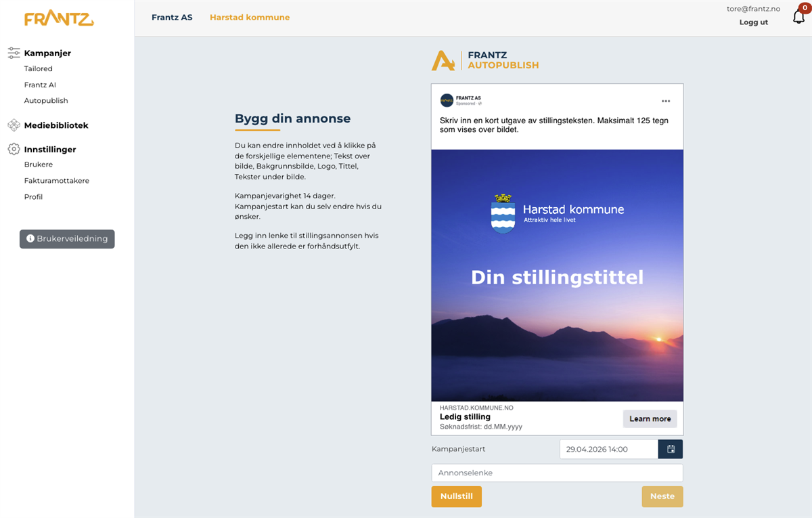812x518 pixels.
Task: Reset the ad with the Nullstill button
Action: [456, 496]
